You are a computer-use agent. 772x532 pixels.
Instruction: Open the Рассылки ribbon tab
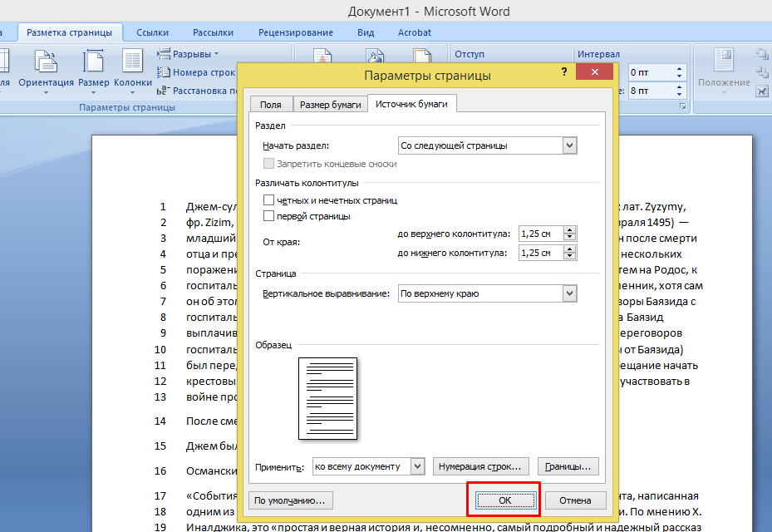point(214,32)
